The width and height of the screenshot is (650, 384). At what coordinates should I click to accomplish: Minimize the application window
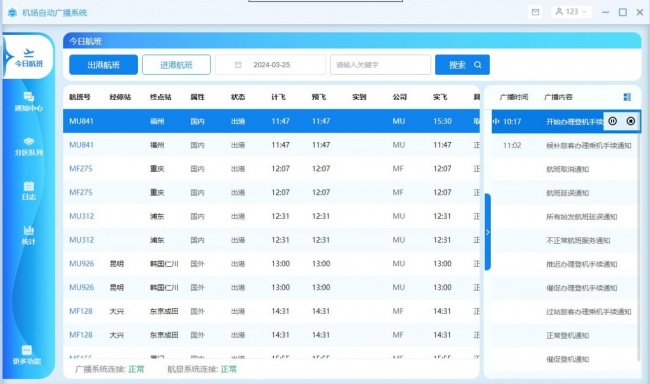[x=605, y=12]
